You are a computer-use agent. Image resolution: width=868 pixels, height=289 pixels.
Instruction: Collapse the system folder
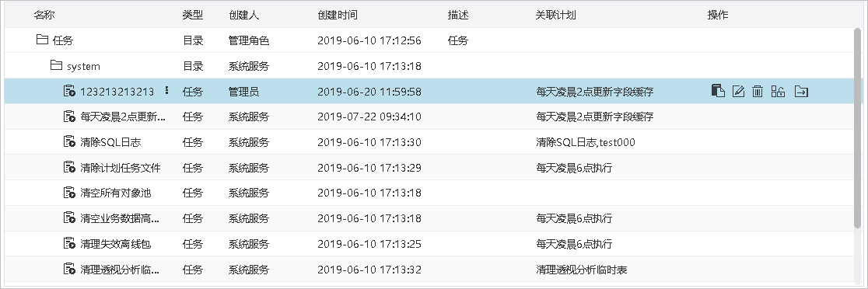coord(56,65)
